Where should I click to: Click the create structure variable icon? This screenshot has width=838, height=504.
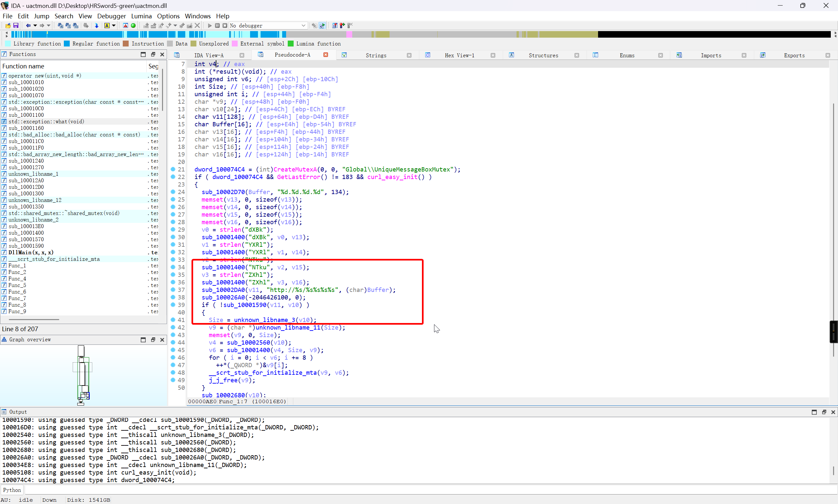pos(169,26)
